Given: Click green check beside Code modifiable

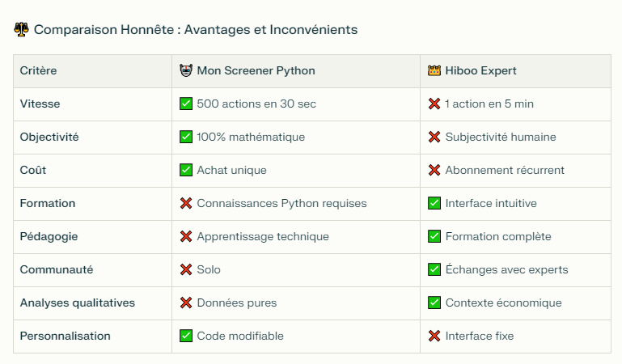Looking at the screenshot, I should 186,336.
